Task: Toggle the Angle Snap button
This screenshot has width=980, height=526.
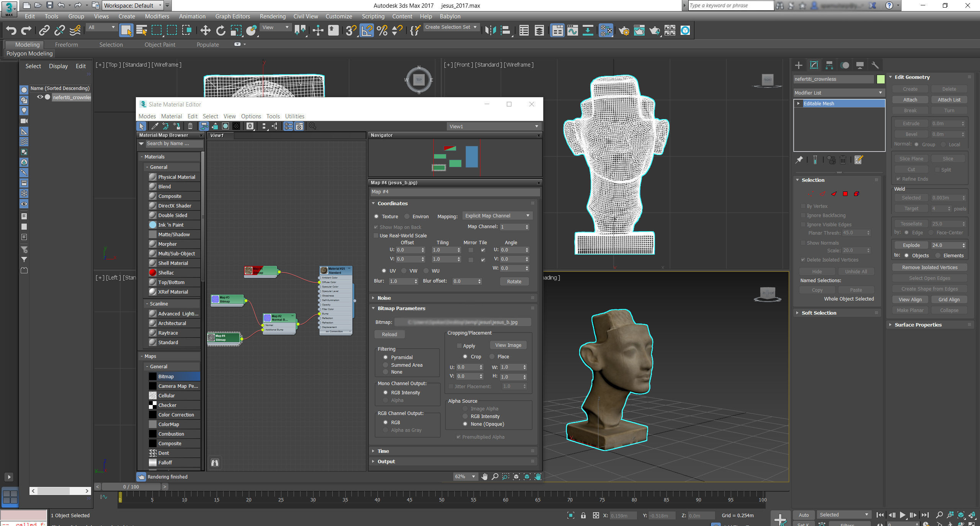Action: [x=367, y=30]
